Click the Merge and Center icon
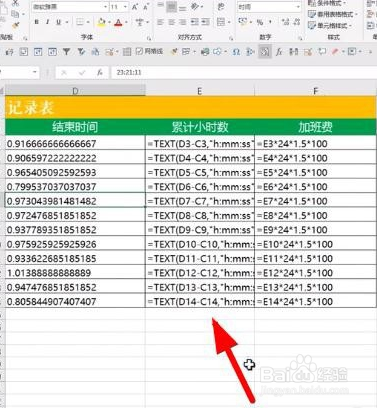 [x=221, y=22]
